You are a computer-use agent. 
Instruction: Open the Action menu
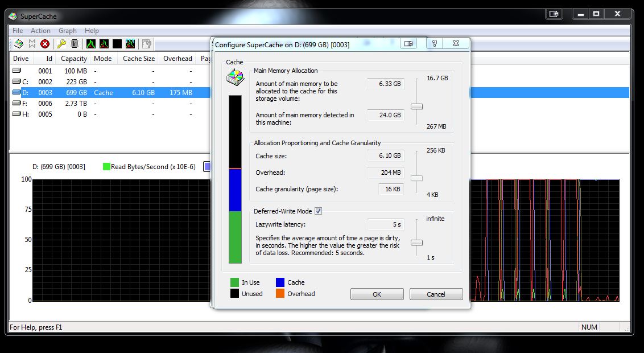click(40, 30)
